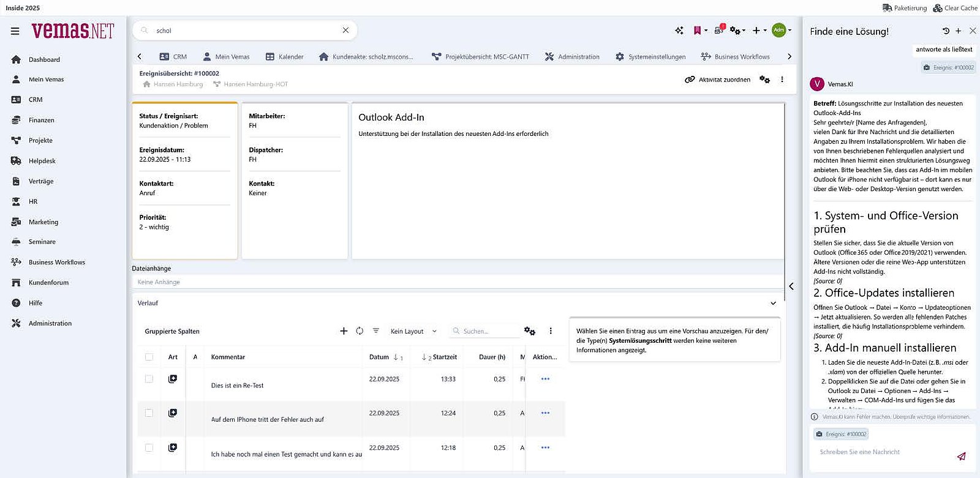Viewport: 980px width, 478px height.
Task: Sort by the Datum column header
Action: click(379, 357)
